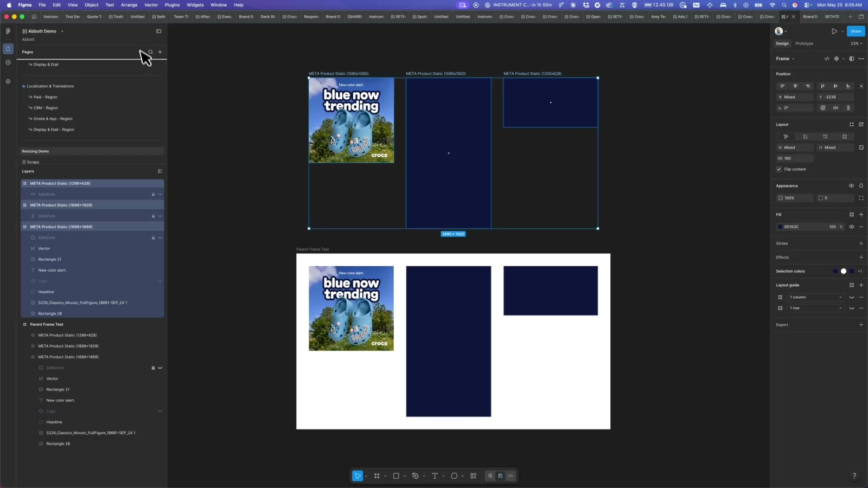Align selection to bottom
Viewport: 868px width, 488px height.
click(848, 86)
